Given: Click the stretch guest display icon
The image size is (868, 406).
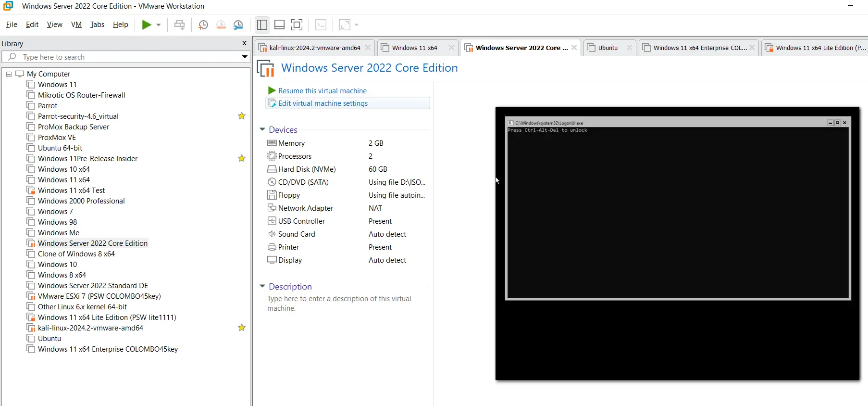Looking at the screenshot, I should [345, 25].
